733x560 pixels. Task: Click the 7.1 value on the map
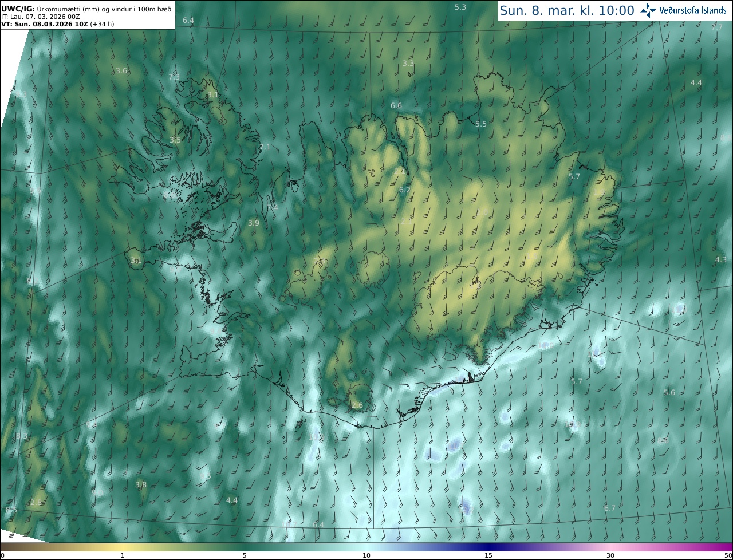265,147
